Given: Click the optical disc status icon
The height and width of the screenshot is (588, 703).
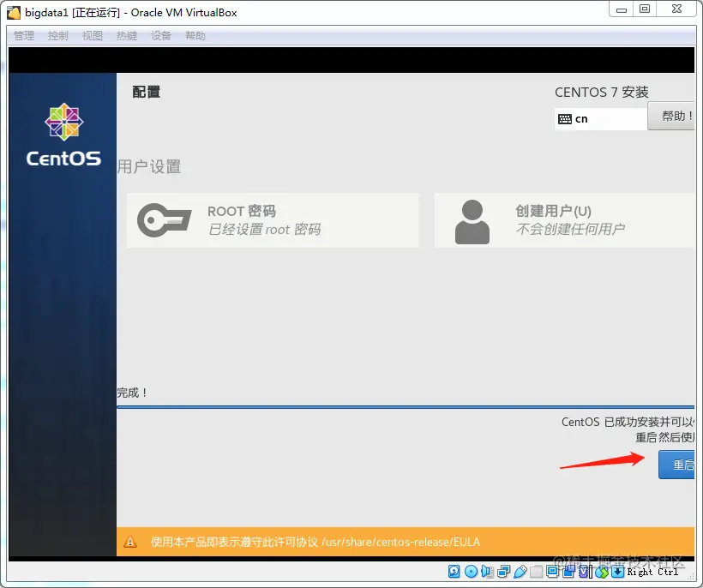Looking at the screenshot, I should [x=471, y=572].
